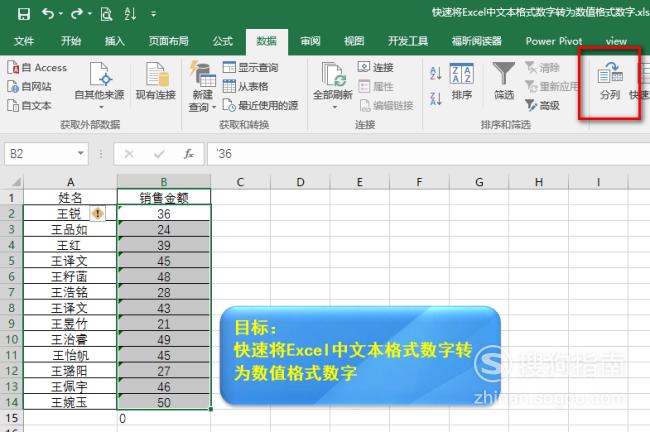Switch to the Power Pivot tab

coord(554,41)
